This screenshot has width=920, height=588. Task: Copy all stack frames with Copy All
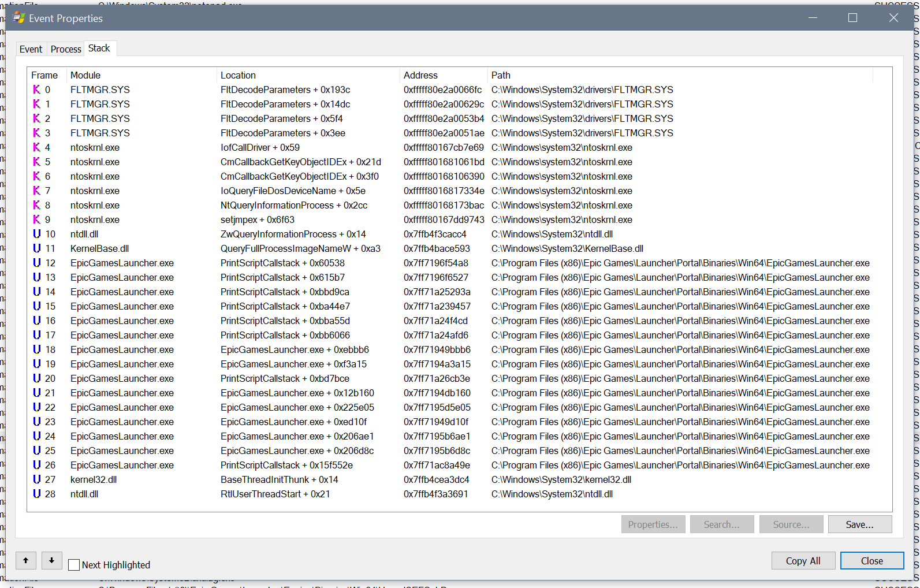click(803, 561)
